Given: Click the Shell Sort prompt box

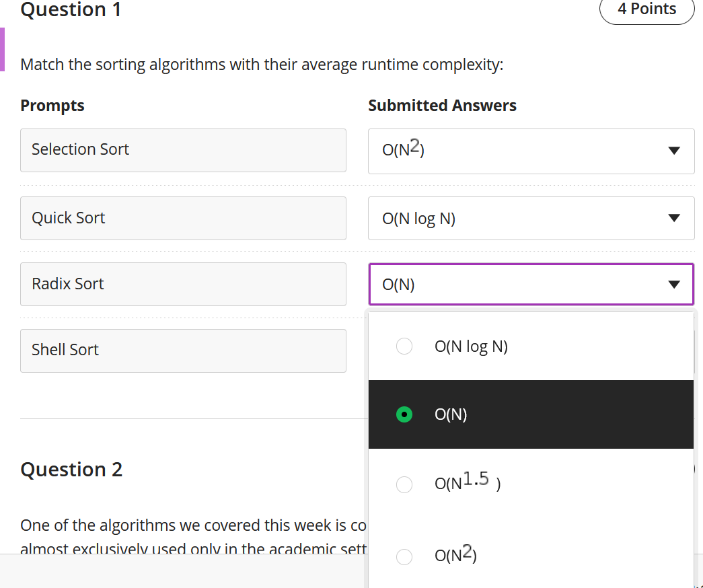Looking at the screenshot, I should pos(183,351).
